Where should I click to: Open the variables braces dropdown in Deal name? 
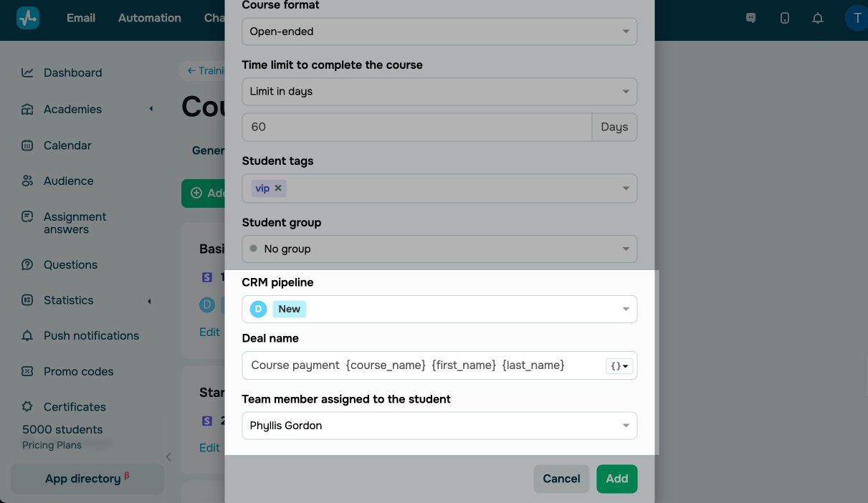pos(619,366)
